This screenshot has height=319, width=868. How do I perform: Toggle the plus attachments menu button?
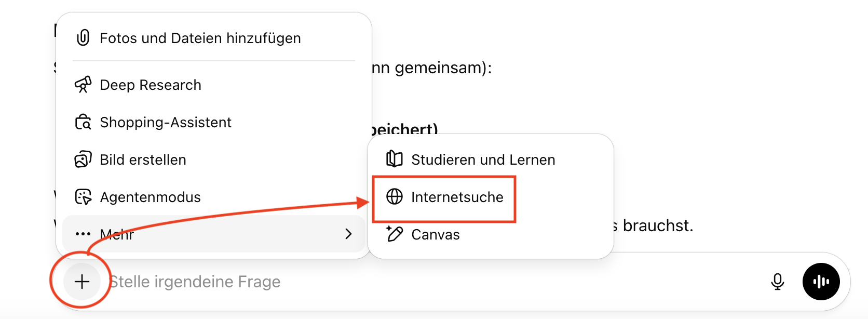coord(82,282)
